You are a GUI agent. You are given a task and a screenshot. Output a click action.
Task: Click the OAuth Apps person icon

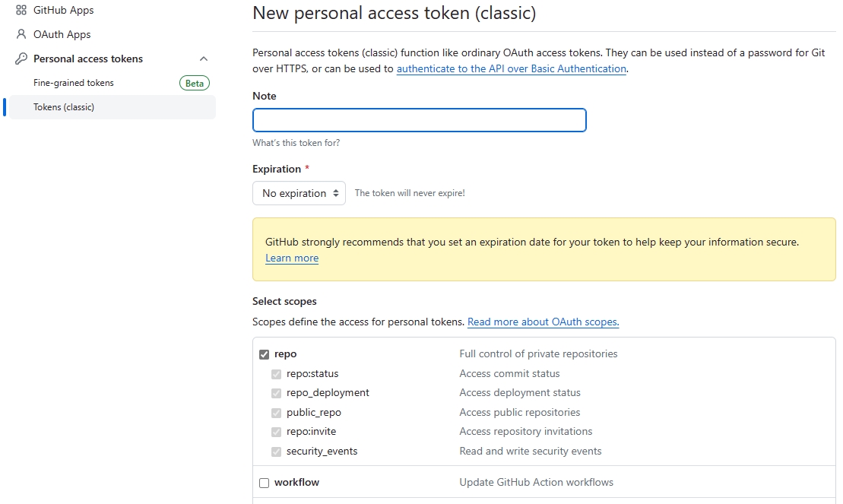click(x=21, y=34)
